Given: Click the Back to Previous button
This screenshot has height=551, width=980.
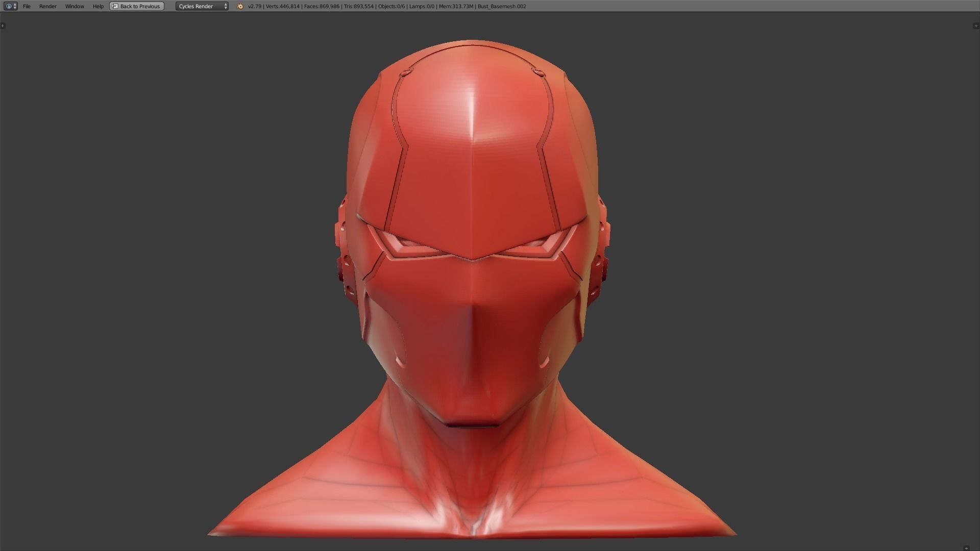Looking at the screenshot, I should click(x=137, y=6).
